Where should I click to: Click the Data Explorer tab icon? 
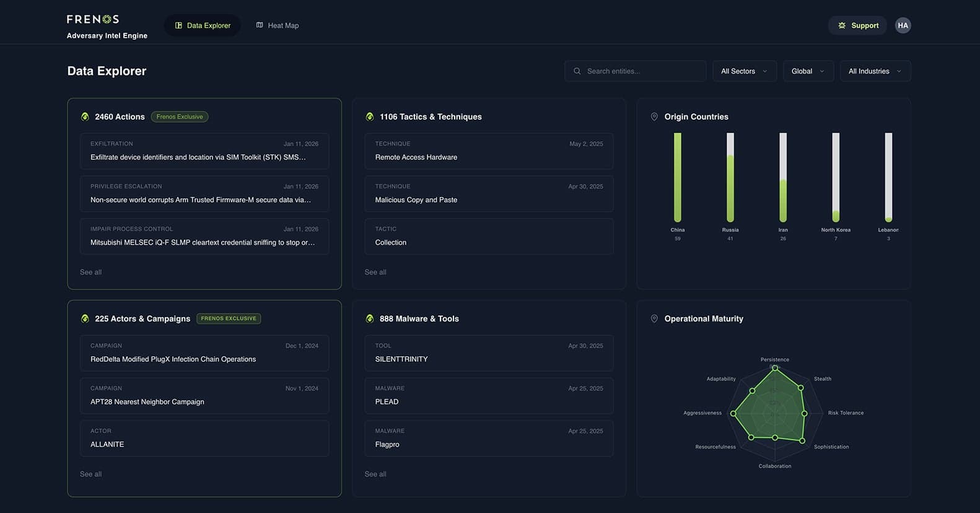click(178, 25)
